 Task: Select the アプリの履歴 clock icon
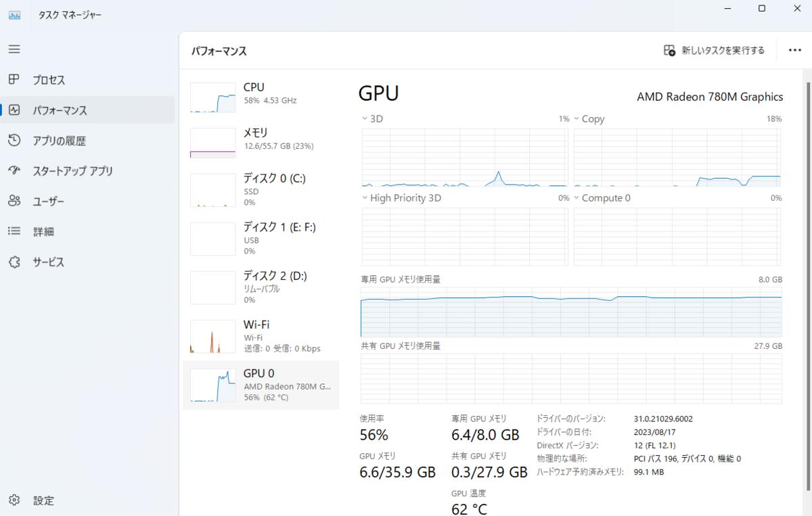coord(14,141)
